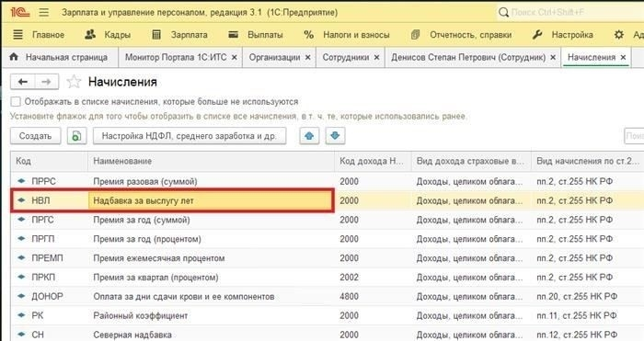Viewport: 644px width, 341px height.
Task: Sort by the Наименование column header
Action: (211, 161)
